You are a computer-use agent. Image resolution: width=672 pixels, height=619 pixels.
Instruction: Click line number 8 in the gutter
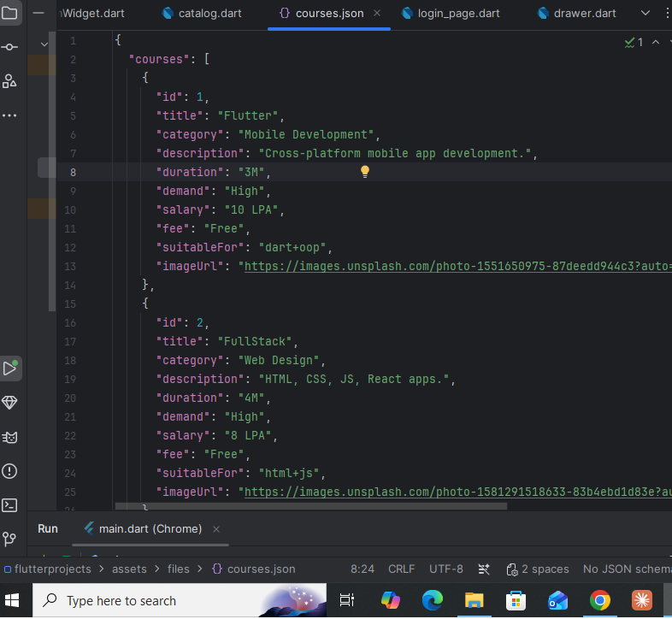pos(73,173)
